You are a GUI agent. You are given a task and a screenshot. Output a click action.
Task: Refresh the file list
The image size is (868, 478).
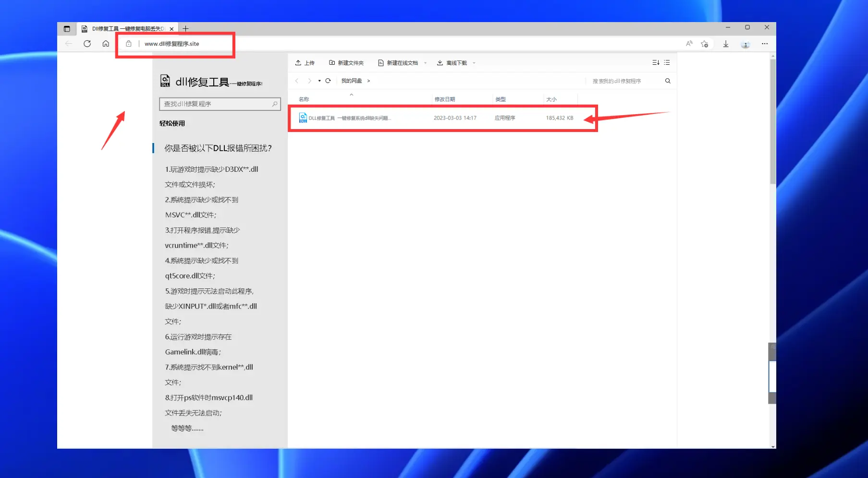click(328, 81)
